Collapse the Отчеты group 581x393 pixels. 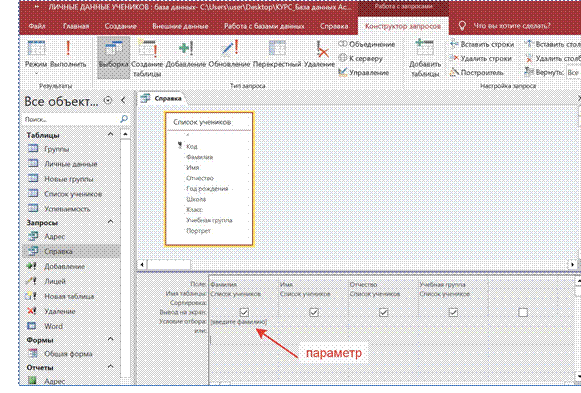[110, 366]
